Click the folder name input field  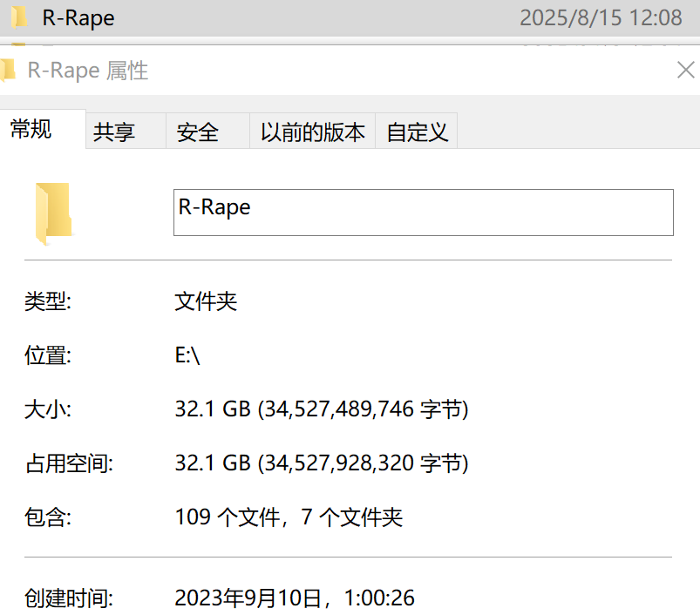tap(423, 213)
